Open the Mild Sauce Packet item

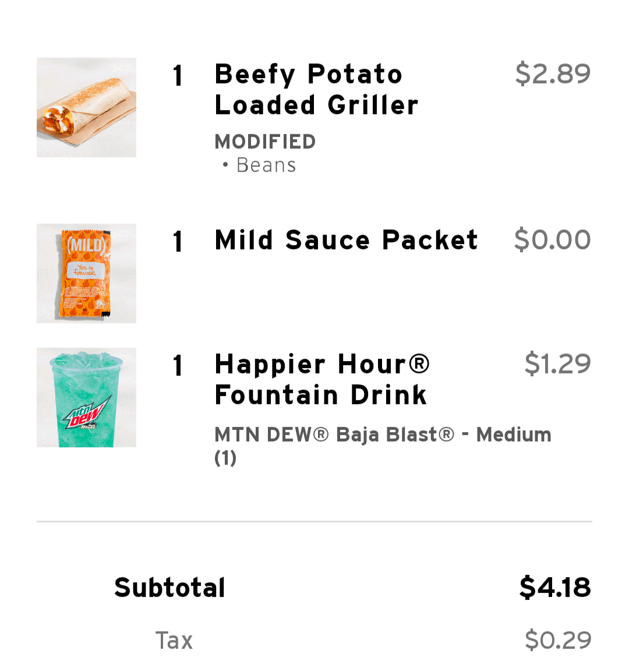coord(346,240)
